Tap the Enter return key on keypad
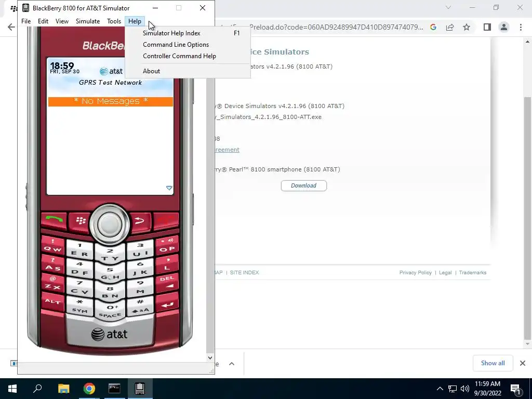Screen dimensions: 532x399 tap(167, 302)
